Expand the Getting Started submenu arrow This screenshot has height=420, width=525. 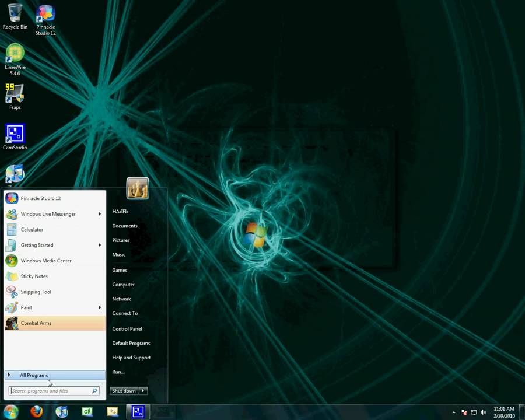[x=100, y=245]
